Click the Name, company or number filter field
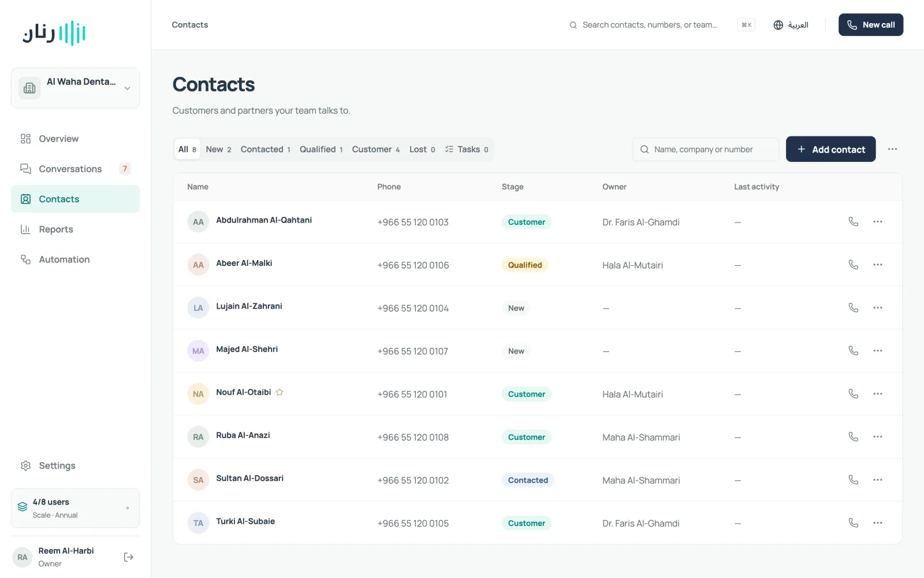Viewport: 924px width, 578px height. (706, 149)
